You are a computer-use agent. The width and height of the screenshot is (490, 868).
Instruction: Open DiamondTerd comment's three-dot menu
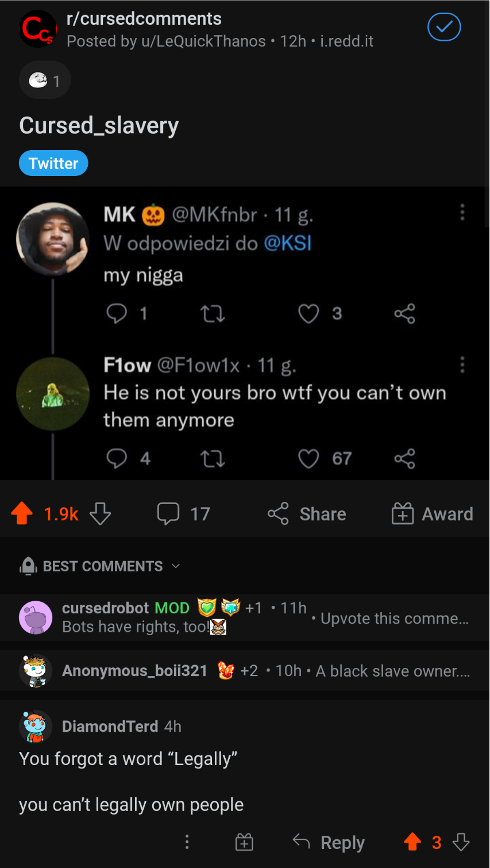[x=187, y=842]
